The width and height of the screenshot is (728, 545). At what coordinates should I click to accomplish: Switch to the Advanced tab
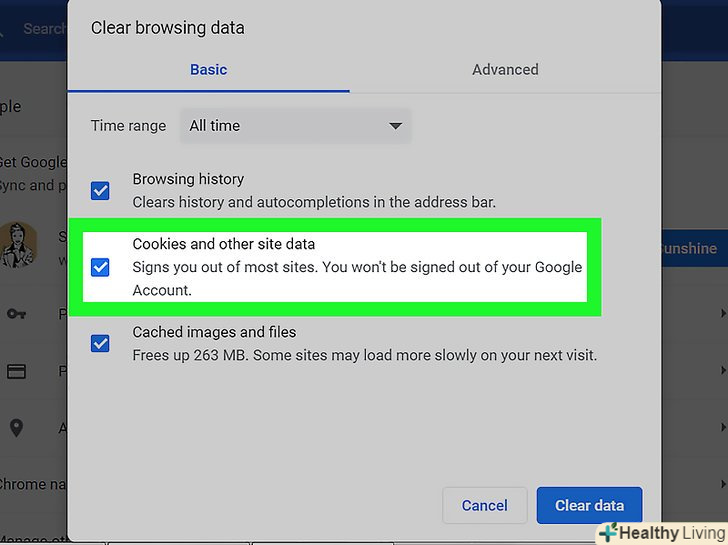click(x=505, y=70)
